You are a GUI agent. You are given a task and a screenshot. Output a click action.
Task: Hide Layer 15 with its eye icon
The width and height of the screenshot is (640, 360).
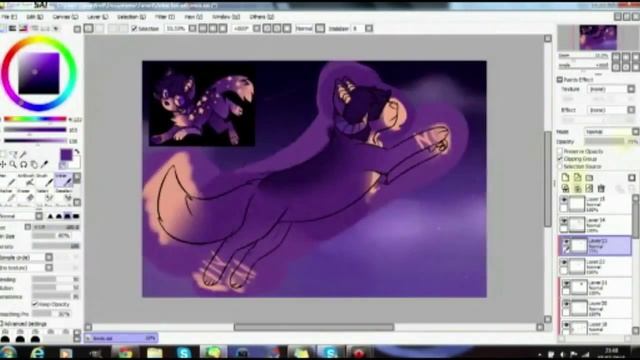click(x=564, y=200)
